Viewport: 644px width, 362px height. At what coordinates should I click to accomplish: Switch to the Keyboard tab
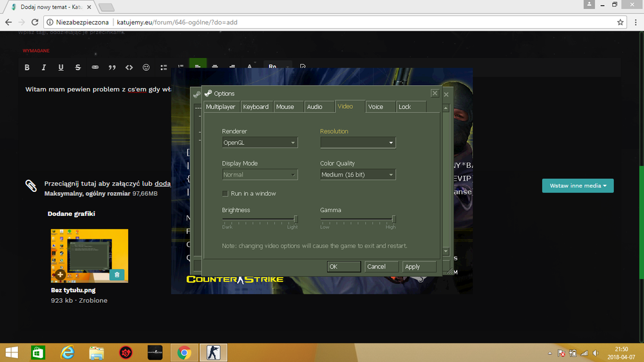pos(256,107)
